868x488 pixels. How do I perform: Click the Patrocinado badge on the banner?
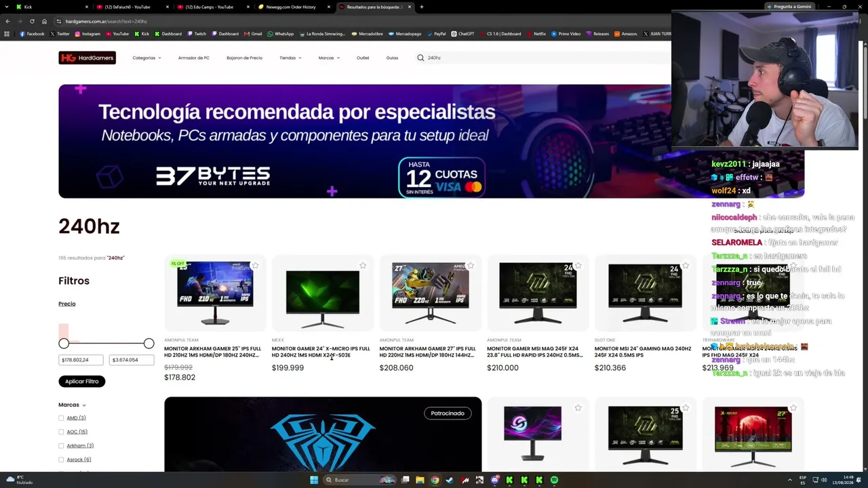click(448, 413)
